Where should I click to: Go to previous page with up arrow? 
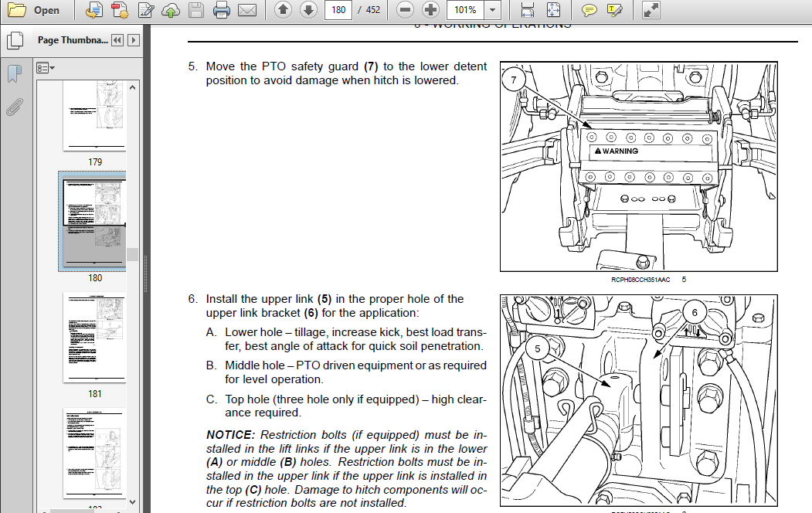(283, 9)
